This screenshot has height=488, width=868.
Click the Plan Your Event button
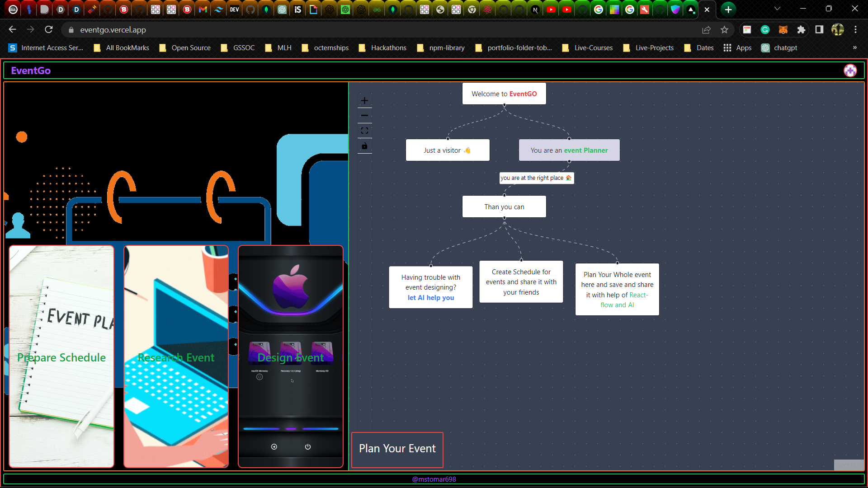(x=397, y=449)
